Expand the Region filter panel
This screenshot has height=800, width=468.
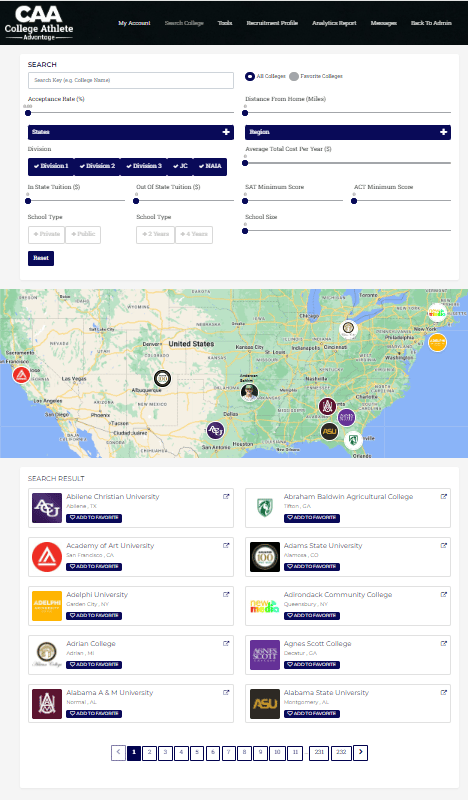(348, 132)
